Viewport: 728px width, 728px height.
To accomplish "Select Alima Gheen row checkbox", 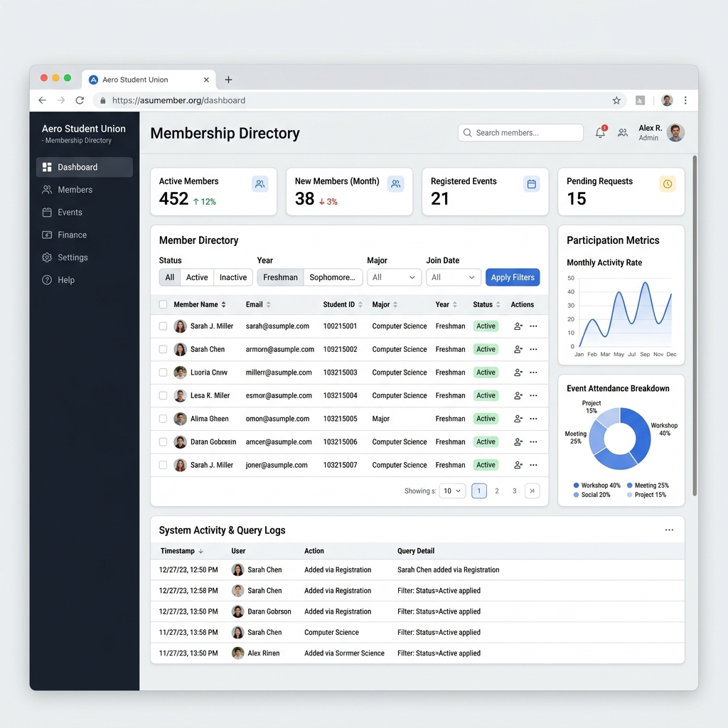I will (x=163, y=419).
